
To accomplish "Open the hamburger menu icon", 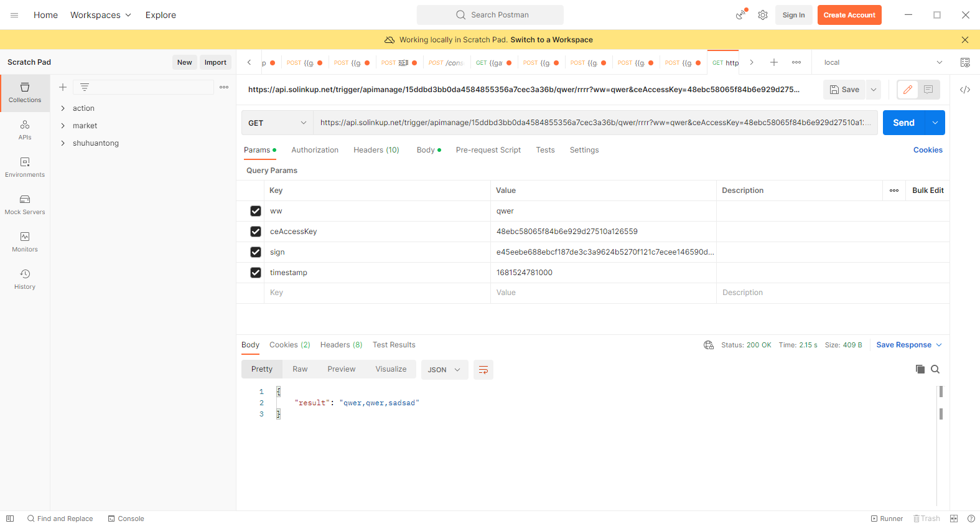I will point(14,15).
